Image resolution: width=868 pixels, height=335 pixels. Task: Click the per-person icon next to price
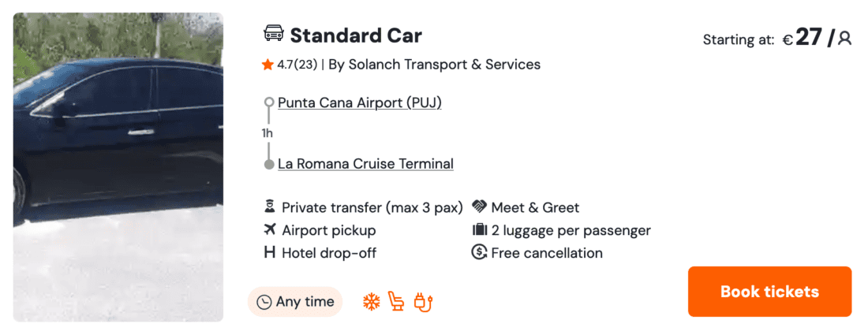844,38
